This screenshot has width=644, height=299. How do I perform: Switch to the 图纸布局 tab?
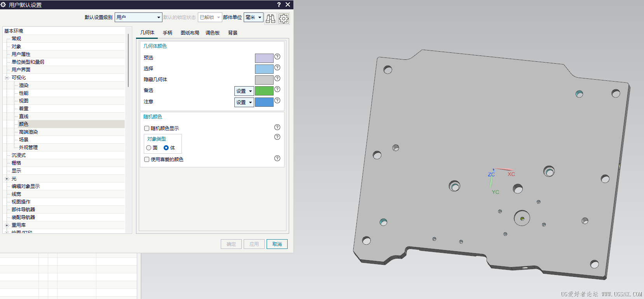pos(190,33)
